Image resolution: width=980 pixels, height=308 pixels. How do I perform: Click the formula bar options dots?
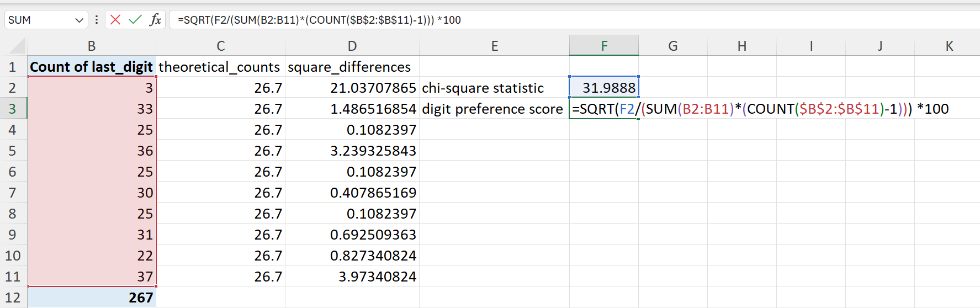97,20
